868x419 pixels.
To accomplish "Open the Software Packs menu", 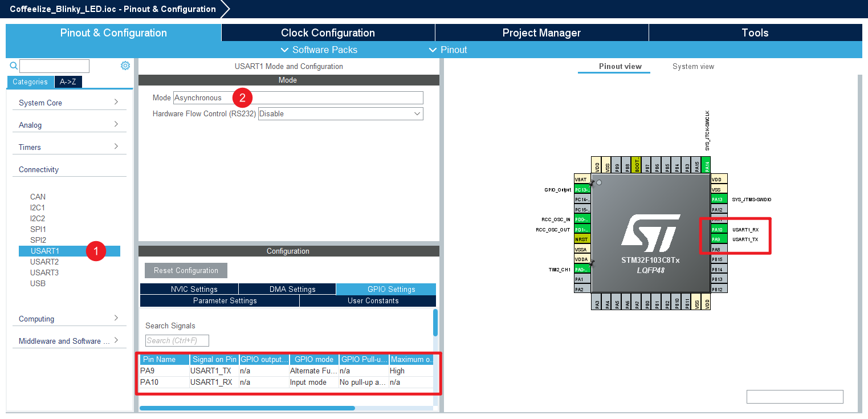I will (319, 50).
